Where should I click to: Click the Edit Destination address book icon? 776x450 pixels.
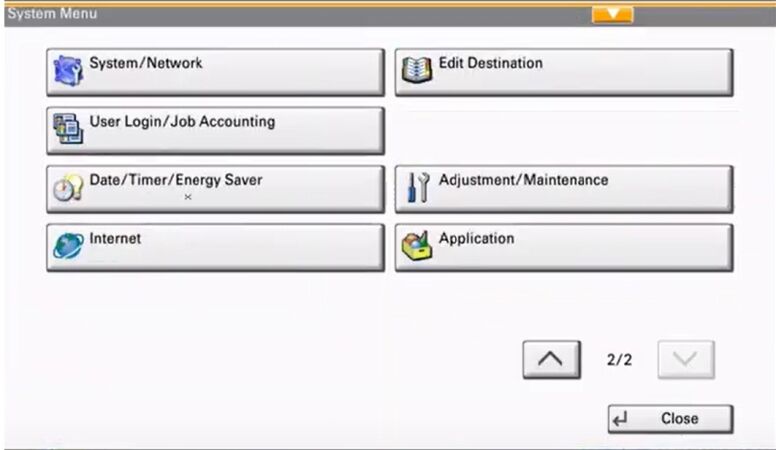tap(418, 71)
